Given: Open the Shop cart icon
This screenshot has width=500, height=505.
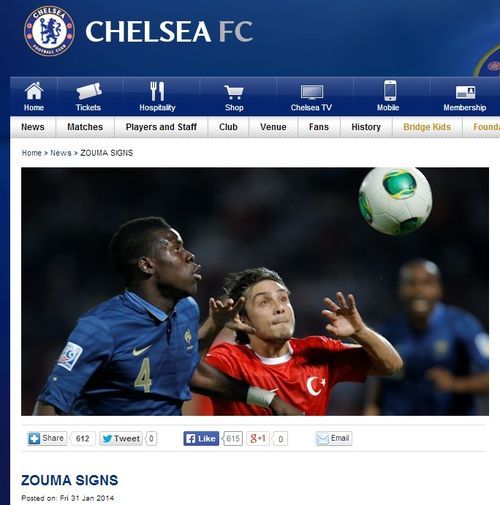Looking at the screenshot, I should pyautogui.click(x=234, y=92).
